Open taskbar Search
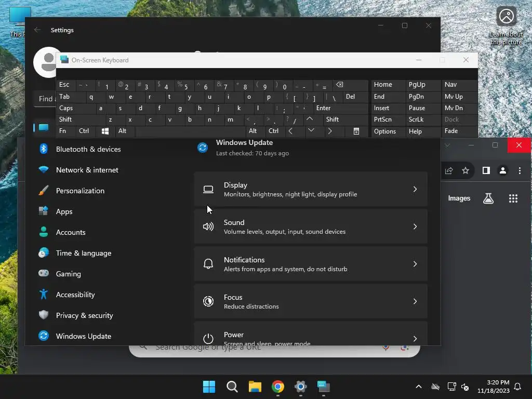Screen dimensions: 532x399 (x=232, y=387)
